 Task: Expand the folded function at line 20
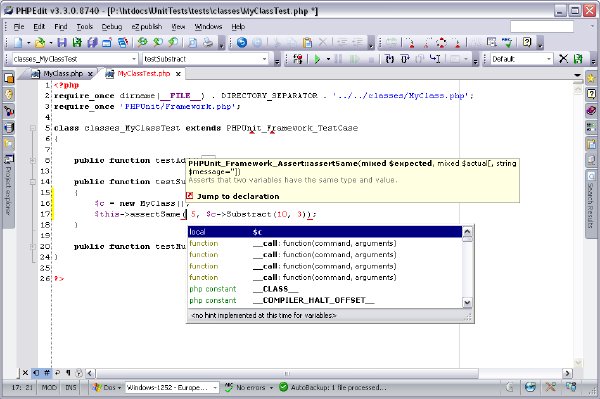click(x=33, y=246)
